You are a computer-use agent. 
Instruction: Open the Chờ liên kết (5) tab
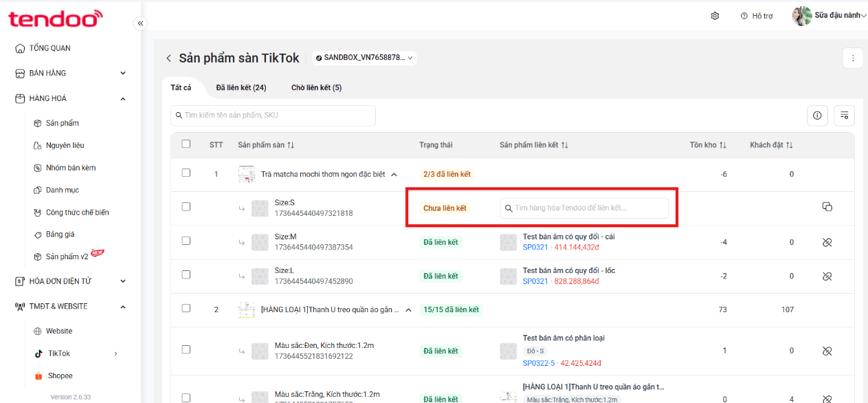coord(316,88)
